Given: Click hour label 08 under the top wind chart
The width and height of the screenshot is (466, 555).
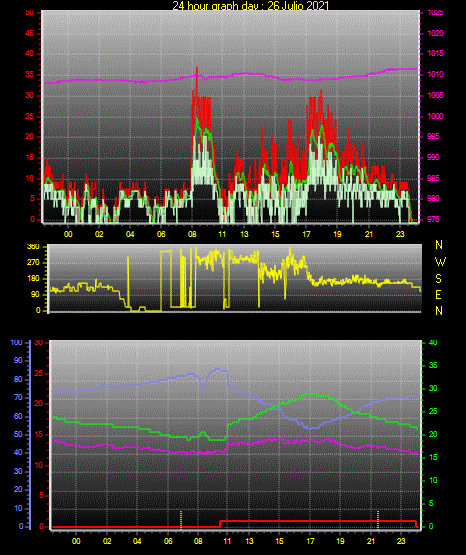Looking at the screenshot, I should coord(192,234).
